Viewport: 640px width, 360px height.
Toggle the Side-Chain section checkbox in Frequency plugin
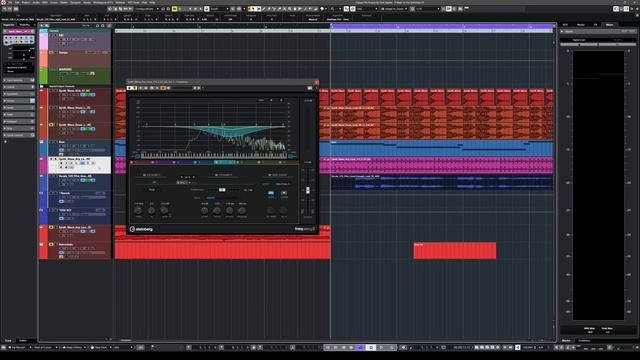click(269, 175)
